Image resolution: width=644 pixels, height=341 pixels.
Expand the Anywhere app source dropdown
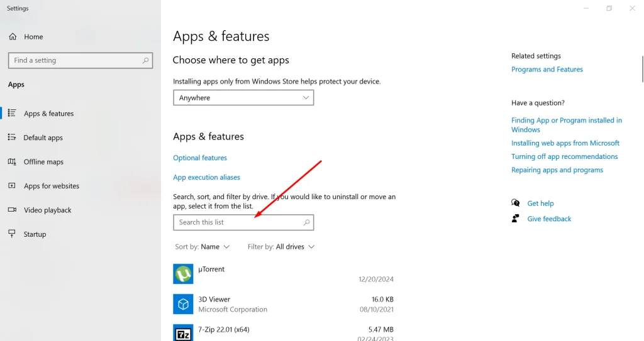pos(243,98)
